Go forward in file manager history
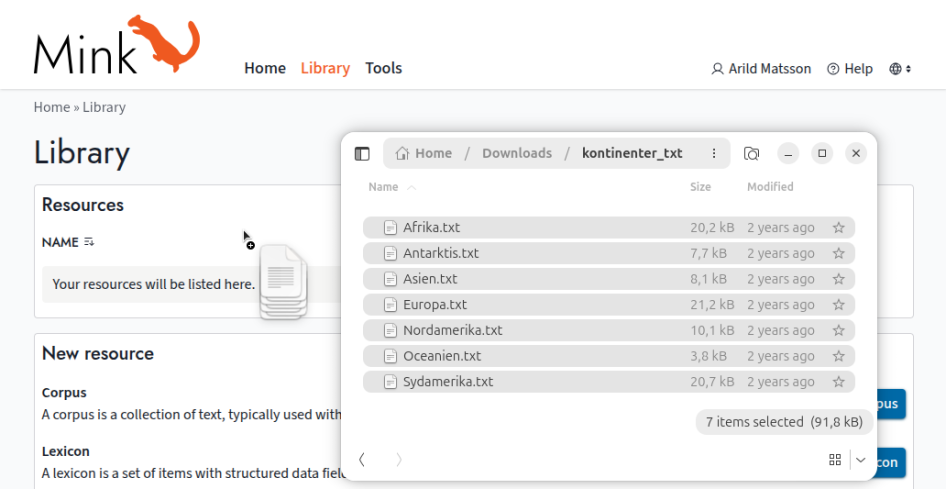 point(399,459)
